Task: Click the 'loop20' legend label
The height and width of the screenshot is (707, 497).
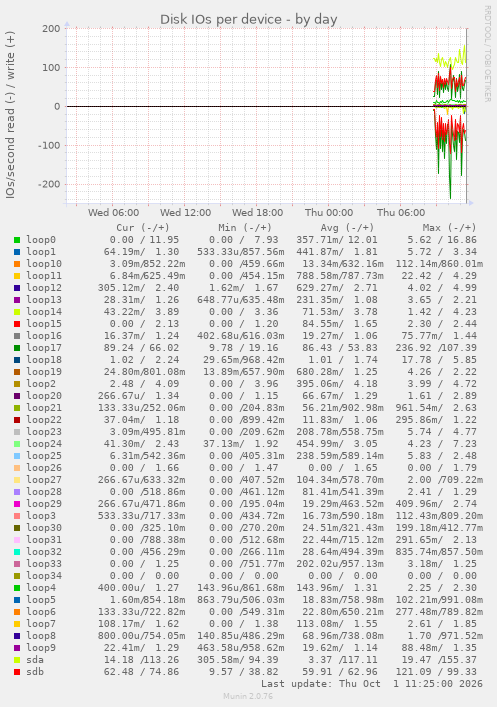Action: [x=44, y=396]
